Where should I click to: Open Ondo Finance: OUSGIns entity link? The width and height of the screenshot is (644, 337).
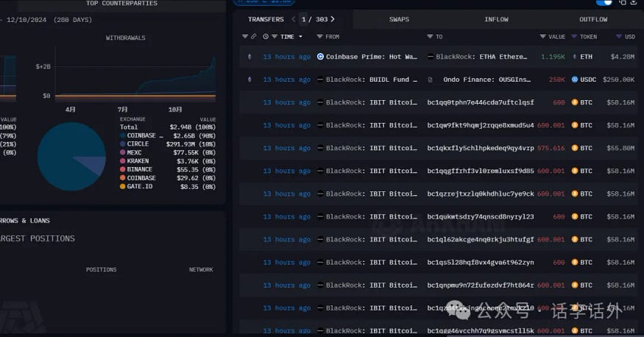pos(486,79)
